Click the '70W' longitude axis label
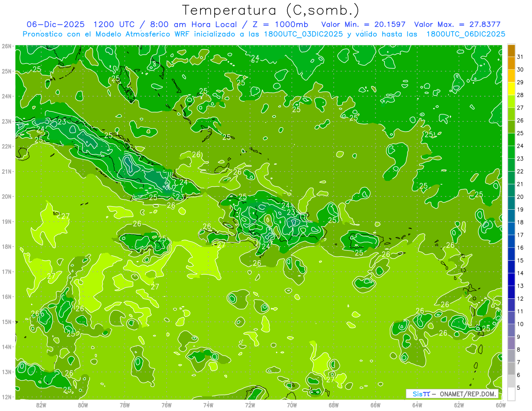 click(x=292, y=405)
